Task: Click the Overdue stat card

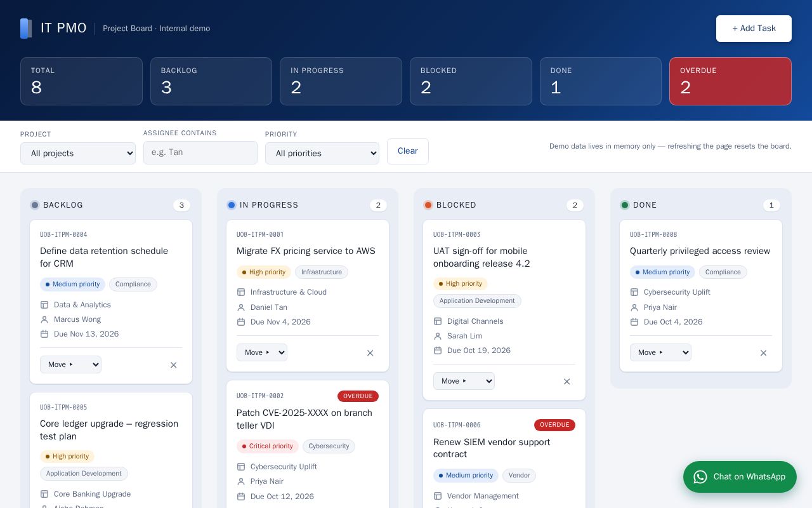Action: [730, 81]
